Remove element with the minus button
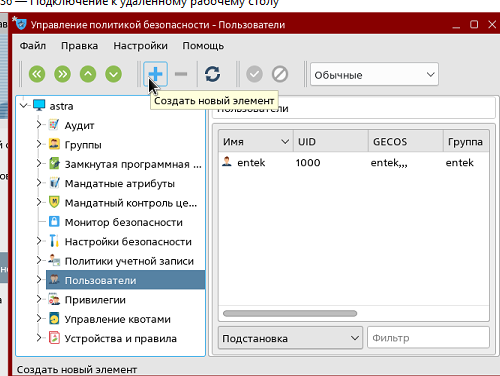The image size is (500, 376). pyautogui.click(x=181, y=74)
